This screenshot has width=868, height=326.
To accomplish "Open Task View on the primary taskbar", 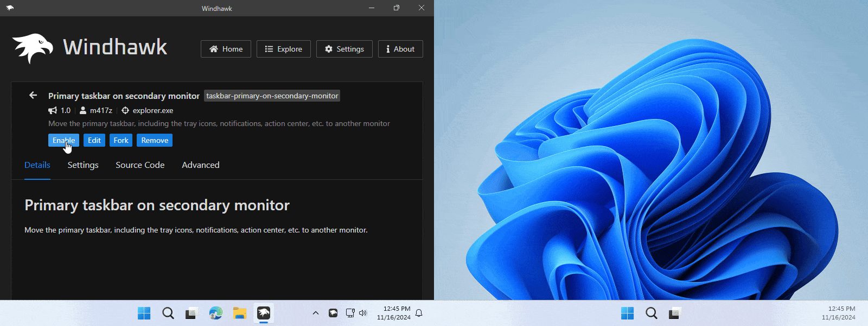I will [x=191, y=313].
